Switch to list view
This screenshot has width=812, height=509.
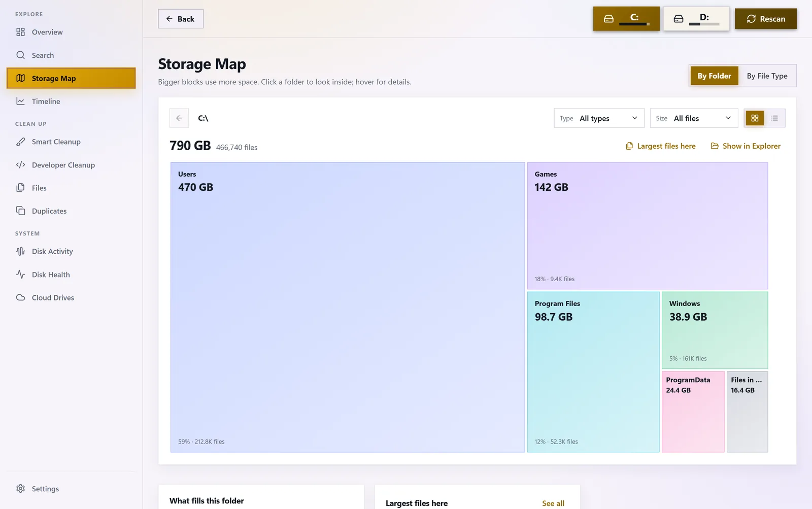(x=774, y=118)
